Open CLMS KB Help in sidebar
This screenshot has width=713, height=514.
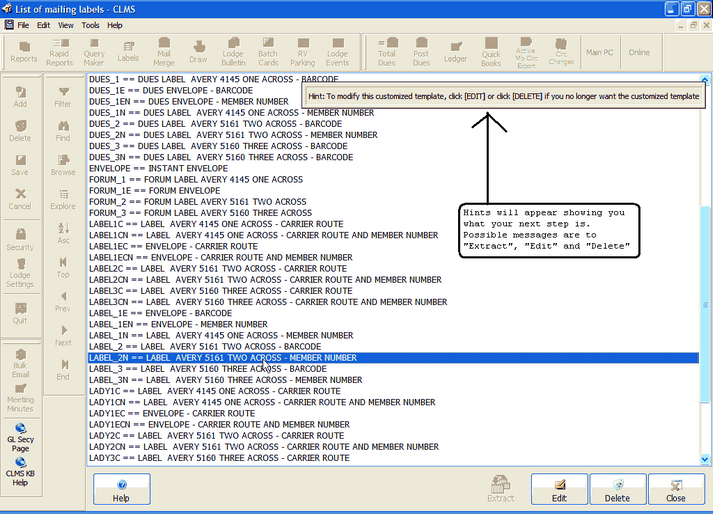21,469
